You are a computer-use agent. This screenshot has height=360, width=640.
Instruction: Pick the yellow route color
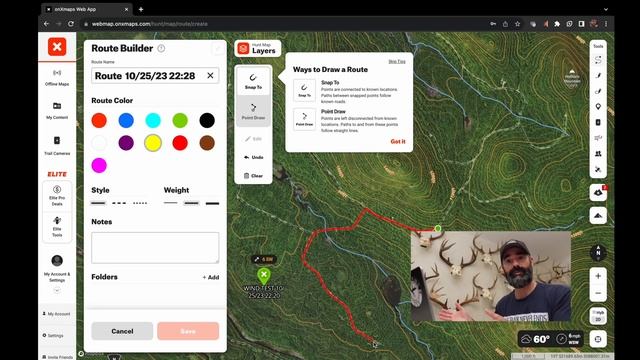(153, 143)
